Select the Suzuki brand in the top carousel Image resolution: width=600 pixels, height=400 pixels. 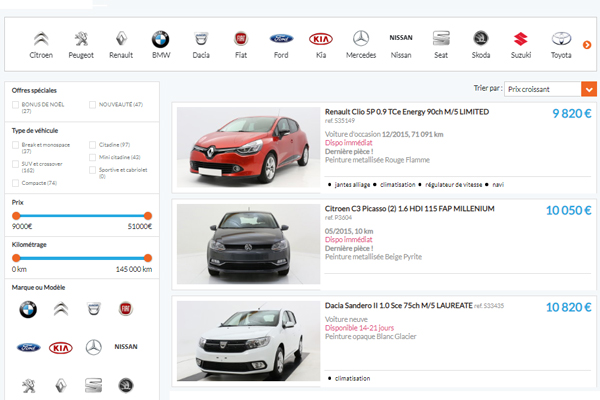[x=521, y=44]
